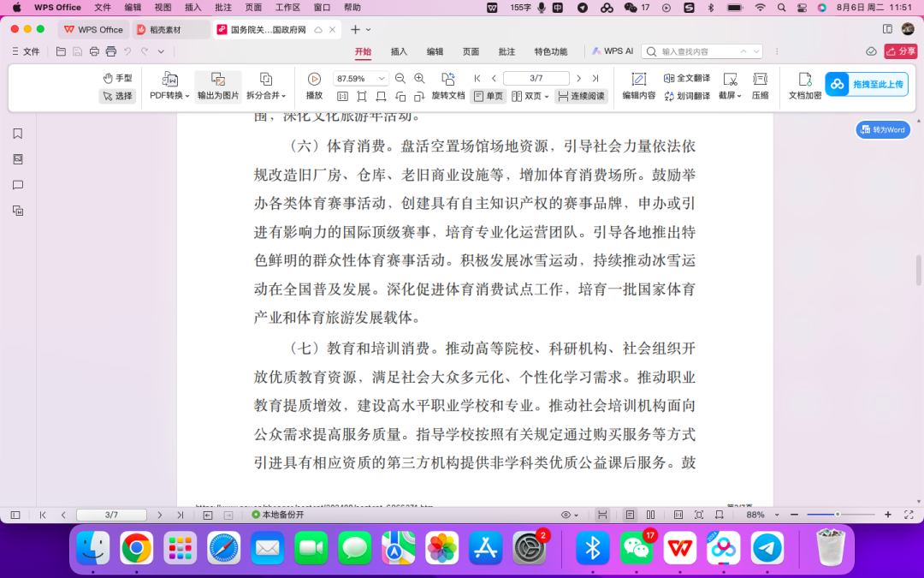Click the 压缩 compress icon
Viewport: 924px width, 578px height.
point(760,79)
